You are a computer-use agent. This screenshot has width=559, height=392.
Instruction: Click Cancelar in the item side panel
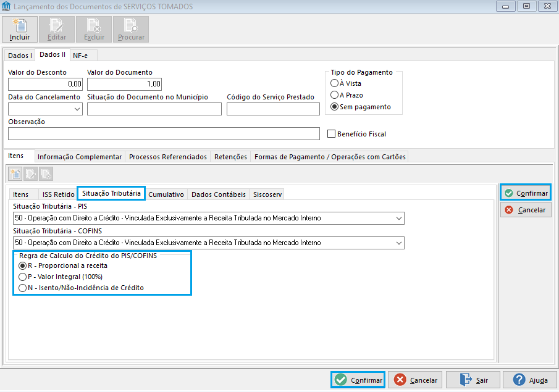[x=526, y=210]
